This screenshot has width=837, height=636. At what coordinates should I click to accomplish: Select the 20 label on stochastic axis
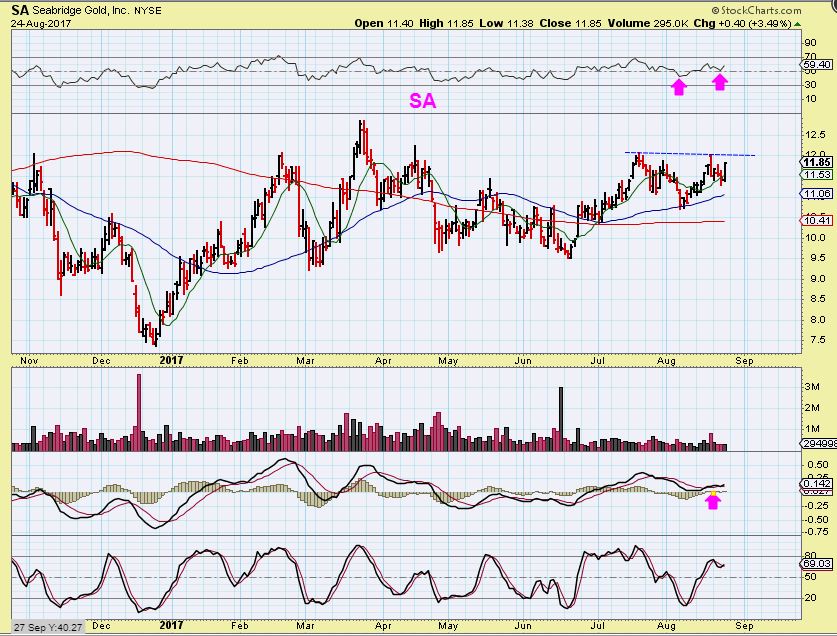(x=811, y=597)
